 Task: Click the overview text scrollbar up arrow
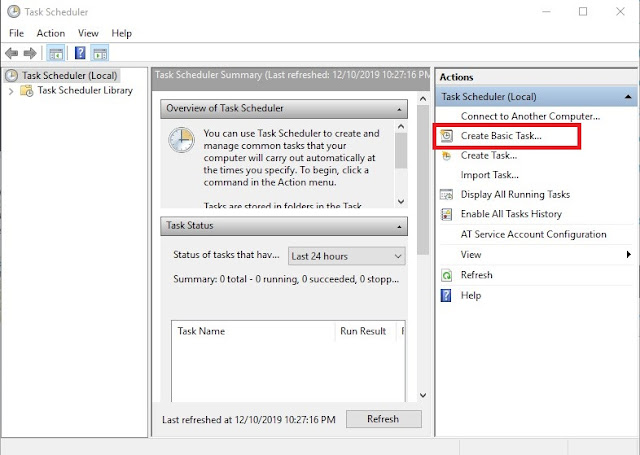(401, 127)
